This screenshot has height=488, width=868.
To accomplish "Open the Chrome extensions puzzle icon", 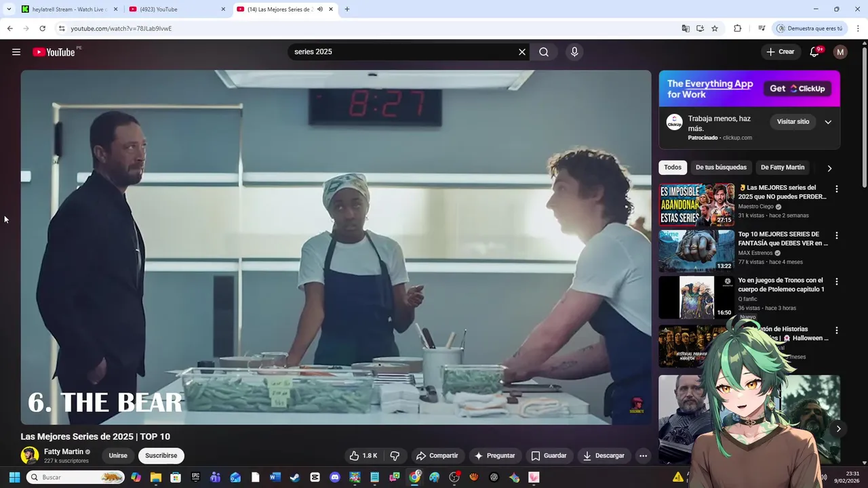I will pos(738,28).
